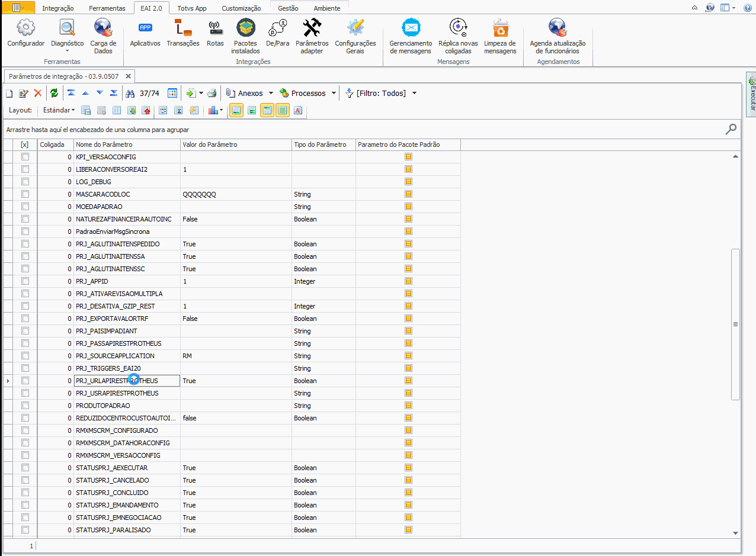756x556 pixels.
Task: Switch to the Totvs App tab
Action: (192, 8)
